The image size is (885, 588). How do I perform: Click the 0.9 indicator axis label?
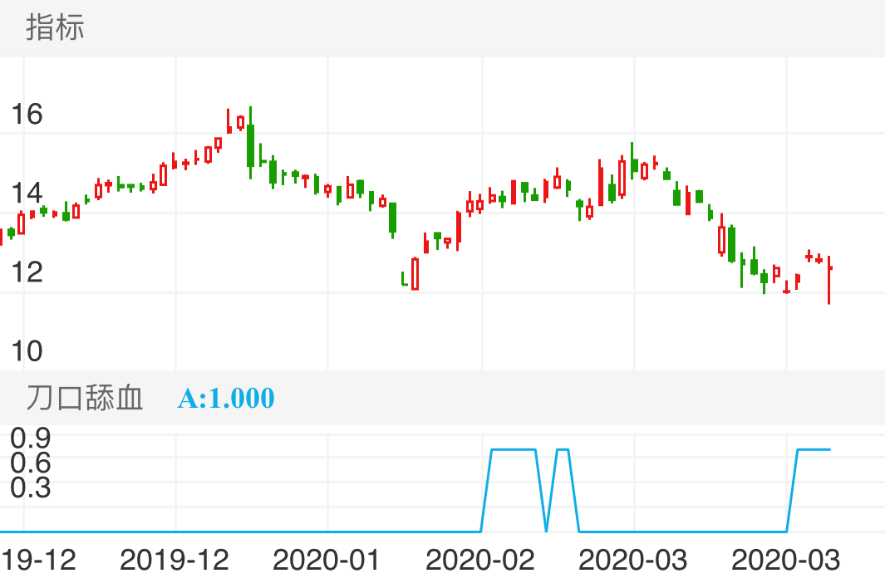pos(31,437)
